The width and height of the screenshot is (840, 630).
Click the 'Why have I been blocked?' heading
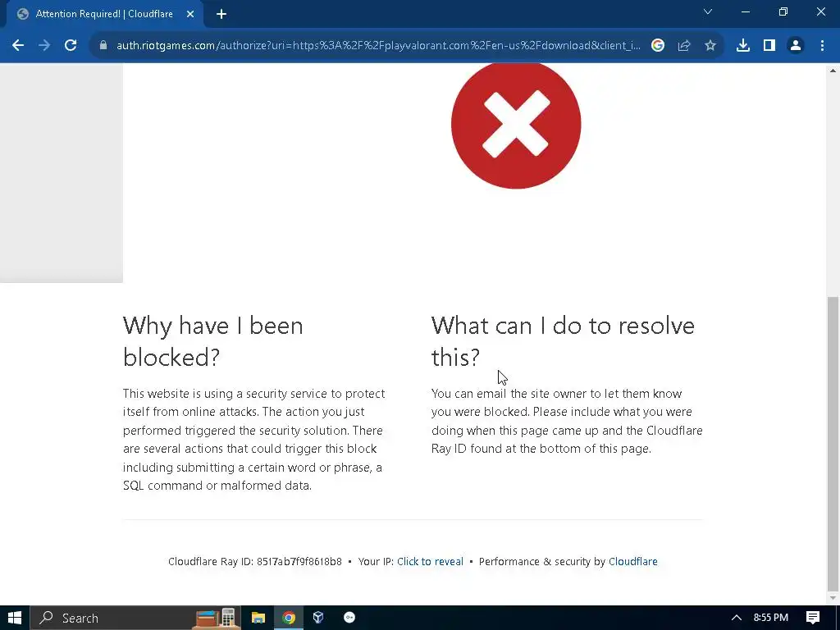click(x=212, y=341)
